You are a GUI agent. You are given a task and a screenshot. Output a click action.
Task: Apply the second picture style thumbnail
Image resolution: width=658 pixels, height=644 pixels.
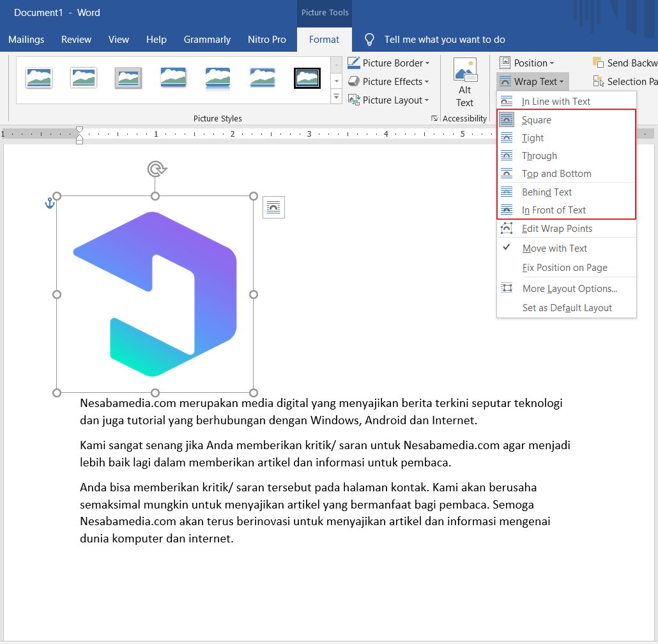point(84,78)
